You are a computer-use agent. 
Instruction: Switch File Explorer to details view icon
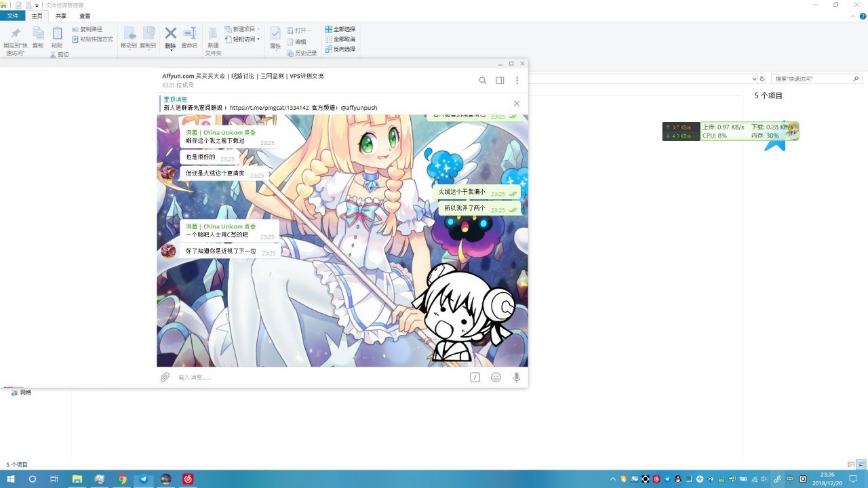(x=851, y=464)
